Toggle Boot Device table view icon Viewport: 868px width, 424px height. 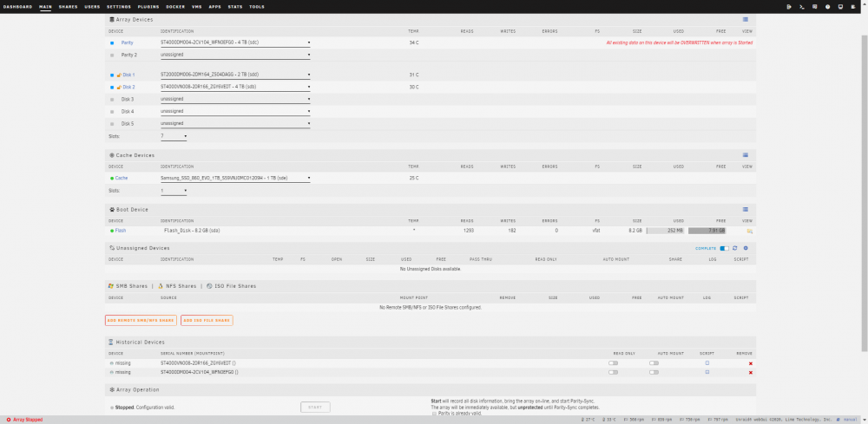coord(746,210)
